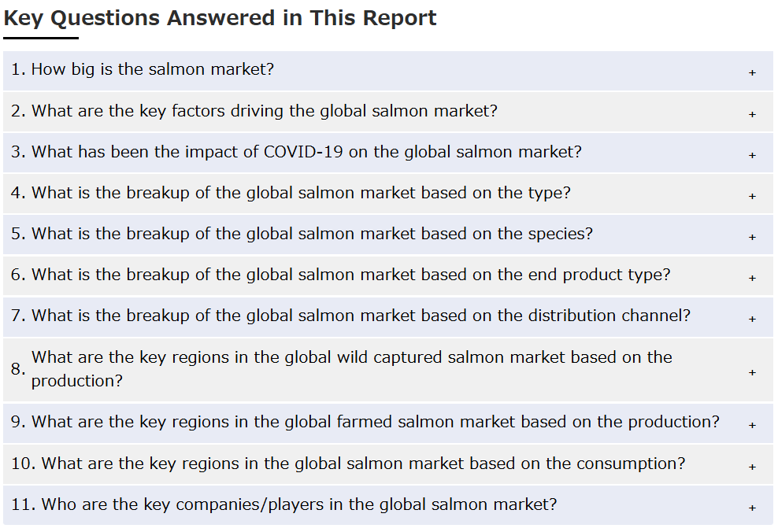The image size is (778, 532).
Task: Click plus icon for key companies/players question
Action: coord(752,508)
